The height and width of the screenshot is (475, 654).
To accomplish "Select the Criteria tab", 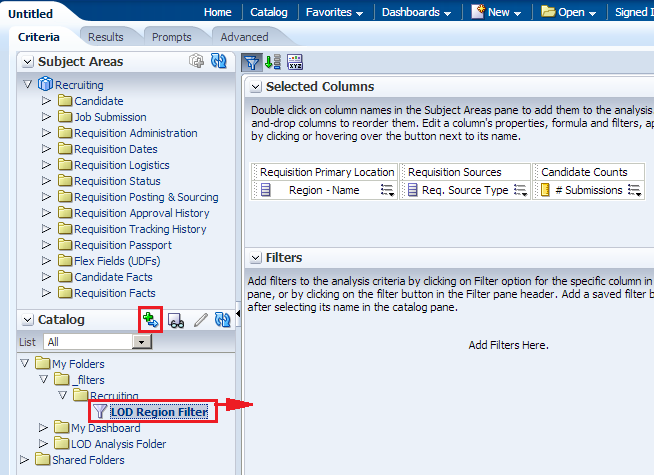I will (39, 37).
